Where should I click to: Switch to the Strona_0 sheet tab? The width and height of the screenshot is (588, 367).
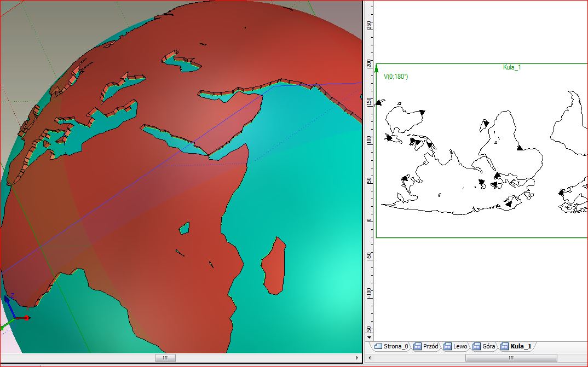[x=391, y=346]
